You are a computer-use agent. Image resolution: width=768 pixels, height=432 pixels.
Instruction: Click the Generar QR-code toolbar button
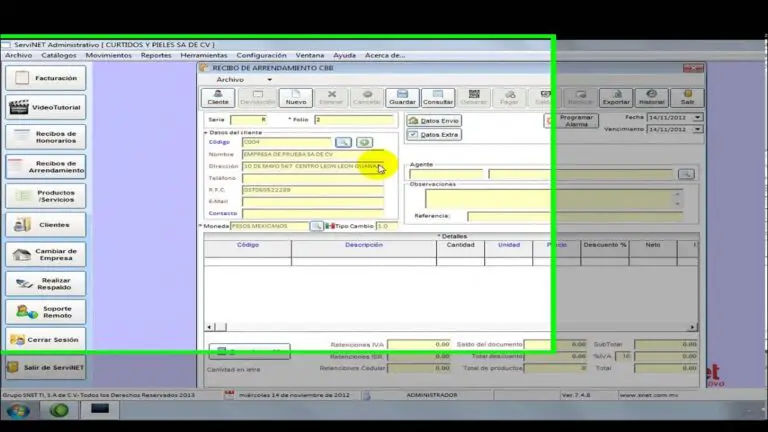point(474,97)
